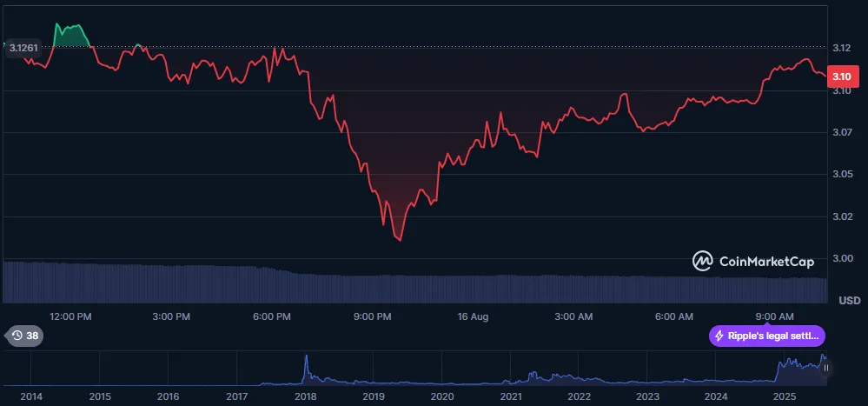This screenshot has height=406, width=868.
Task: Click the 16 Aug date label on the time axis
Action: 474,316
